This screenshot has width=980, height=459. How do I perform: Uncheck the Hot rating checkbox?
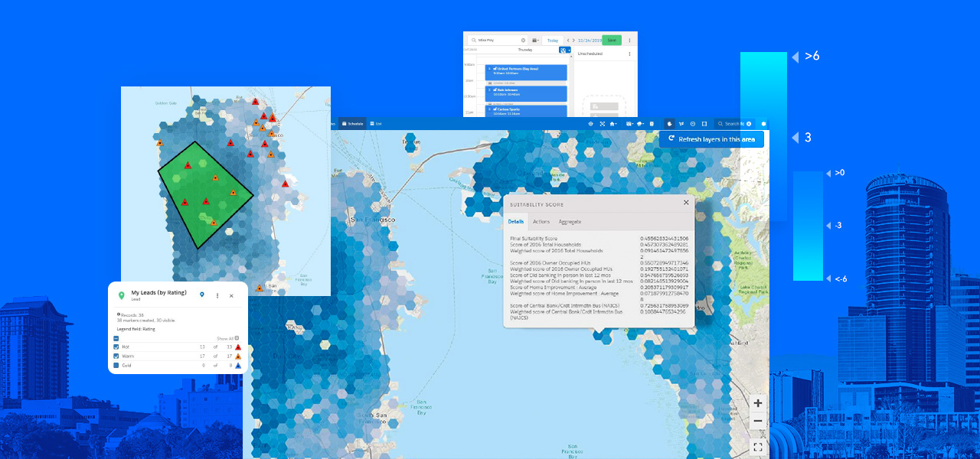point(116,347)
